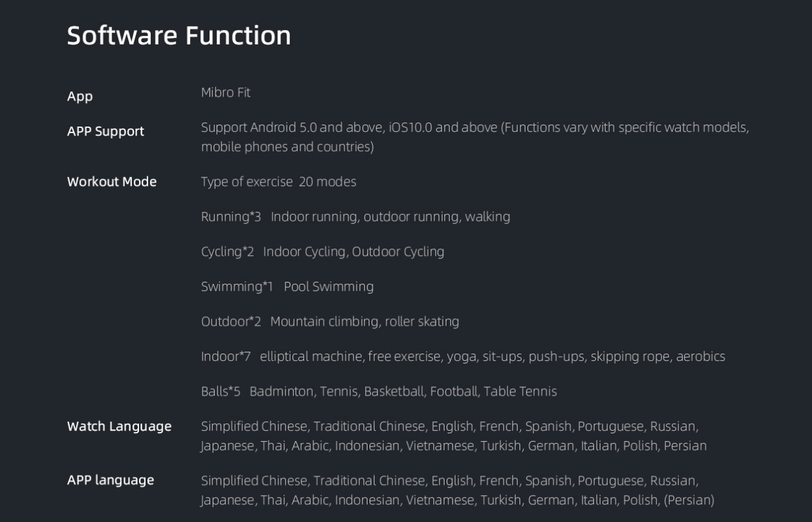Select the App label
This screenshot has height=522, width=812.
click(80, 97)
